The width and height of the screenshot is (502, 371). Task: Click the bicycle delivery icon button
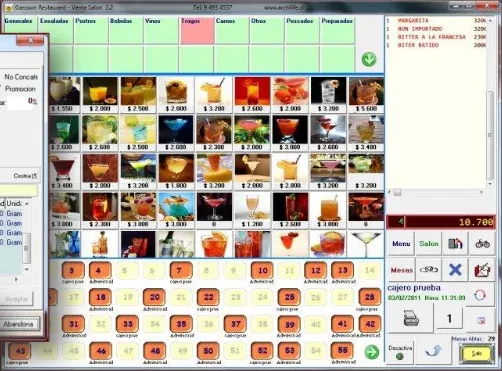[482, 244]
